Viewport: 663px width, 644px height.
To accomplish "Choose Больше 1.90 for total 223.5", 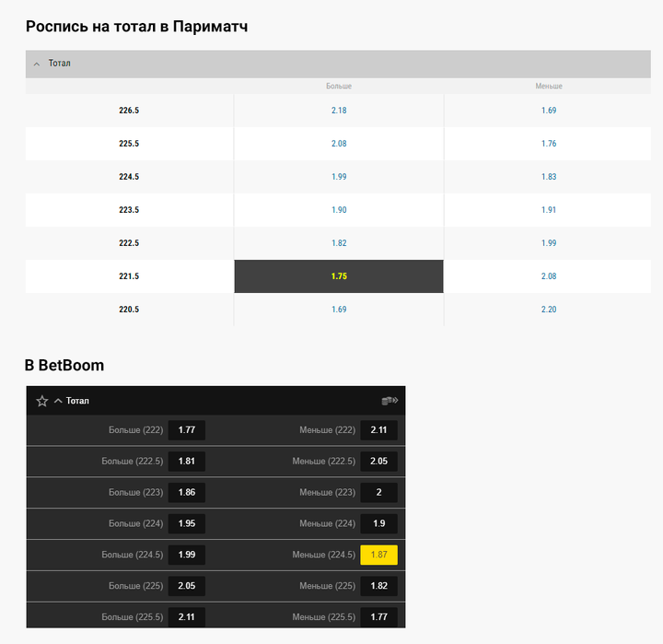I will click(x=339, y=210).
